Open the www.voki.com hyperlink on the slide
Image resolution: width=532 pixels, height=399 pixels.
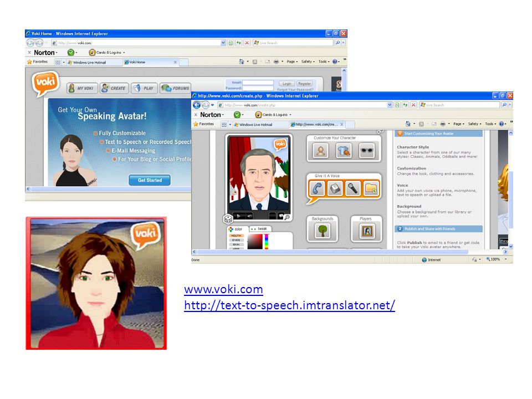[223, 289]
